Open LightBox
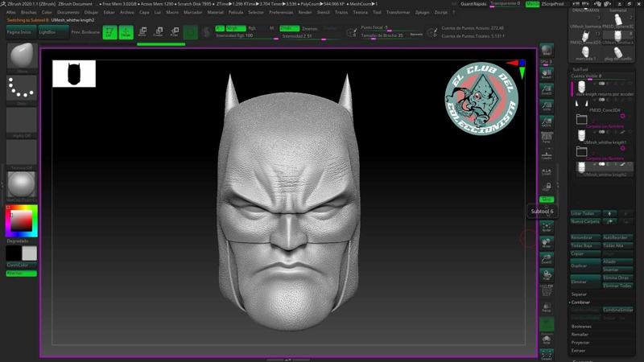The width and height of the screenshot is (644, 362). 53,32
